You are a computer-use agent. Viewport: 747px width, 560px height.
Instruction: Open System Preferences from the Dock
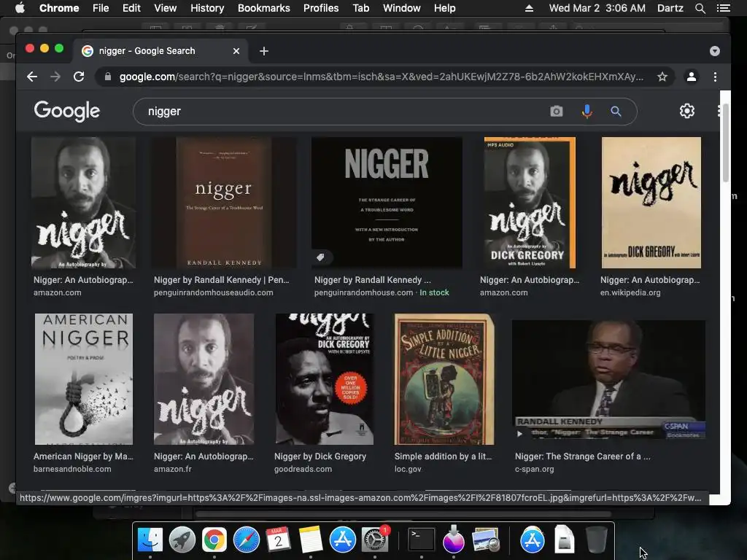tap(375, 540)
